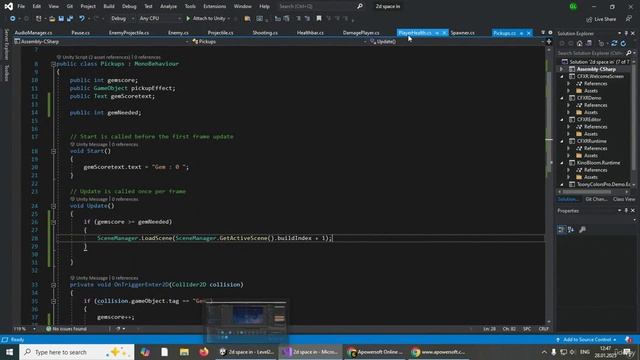Click the Live Share button
Image resolution: width=640 pixels, height=360 pixels.
coord(601,19)
